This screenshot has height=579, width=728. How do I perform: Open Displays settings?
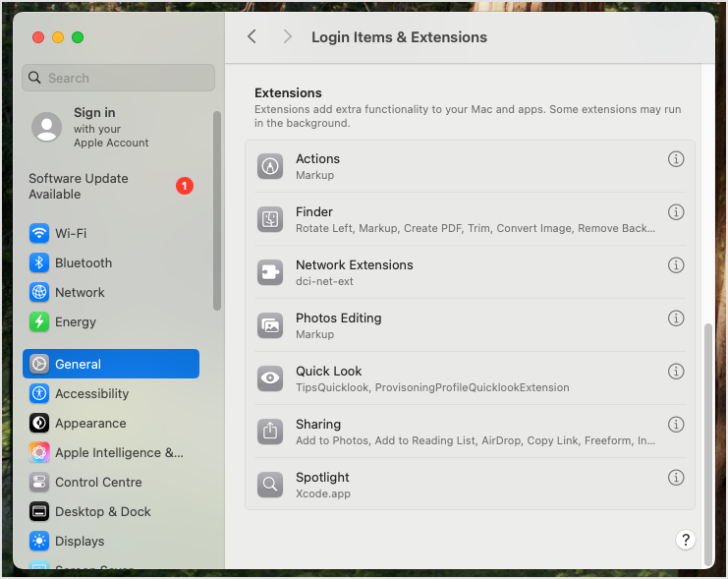pyautogui.click(x=111, y=541)
